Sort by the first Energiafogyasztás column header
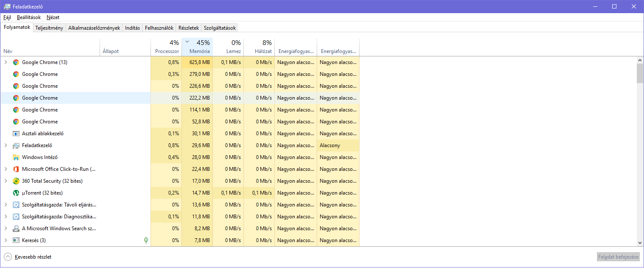This screenshot has height=276, width=644. 296,47
